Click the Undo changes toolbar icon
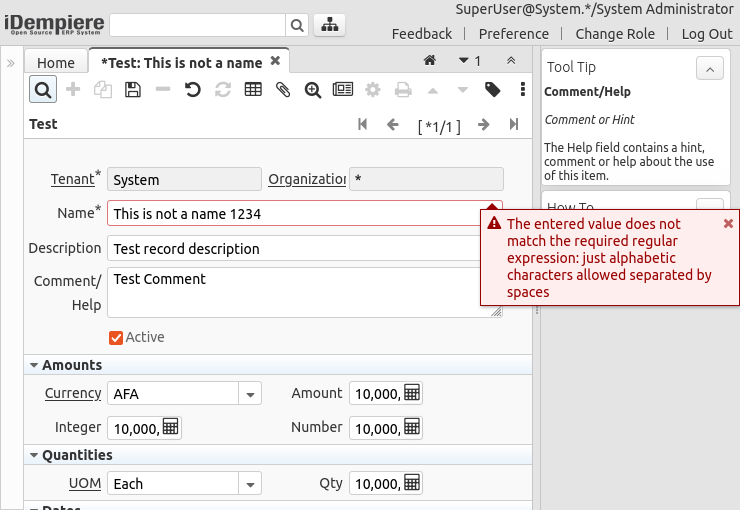 click(x=193, y=90)
